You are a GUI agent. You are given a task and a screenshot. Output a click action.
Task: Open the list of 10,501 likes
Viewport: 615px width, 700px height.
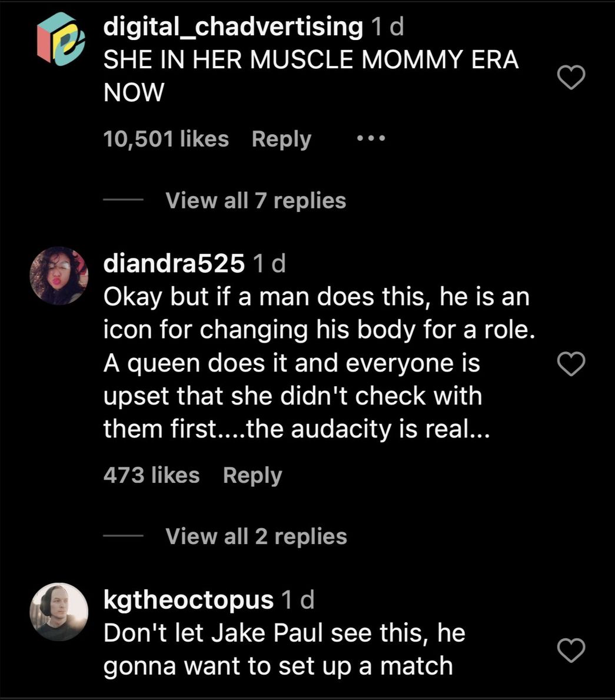coord(167,138)
